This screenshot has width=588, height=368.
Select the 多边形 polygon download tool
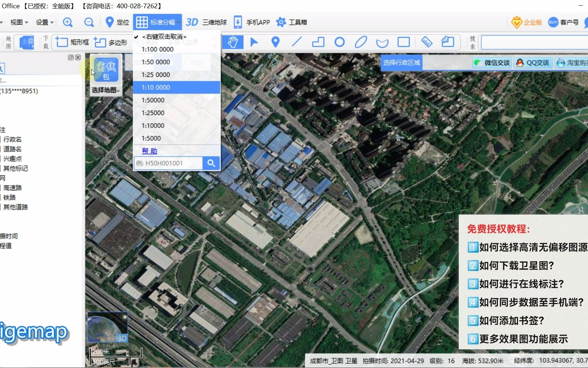(111, 42)
